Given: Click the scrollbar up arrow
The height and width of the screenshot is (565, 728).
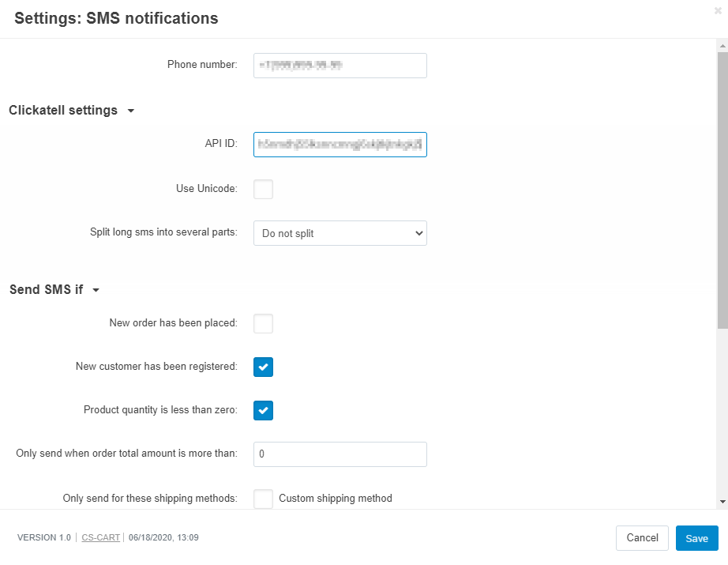Looking at the screenshot, I should tap(722, 46).
